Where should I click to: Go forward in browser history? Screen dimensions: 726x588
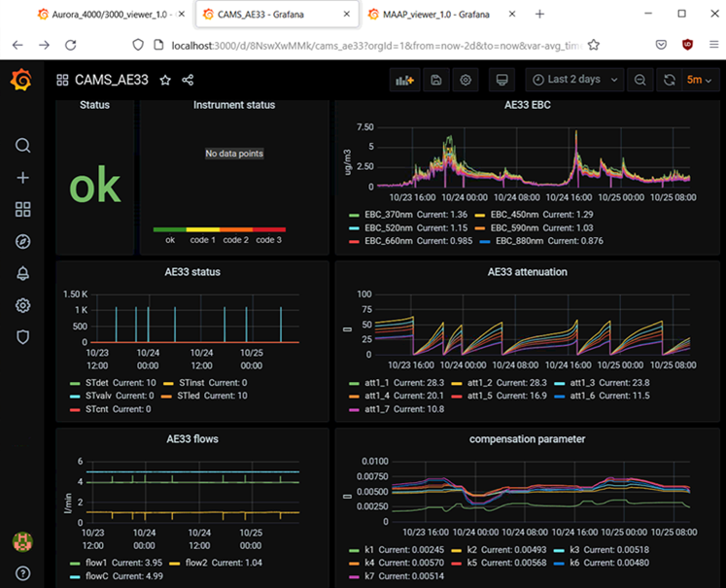[44, 45]
